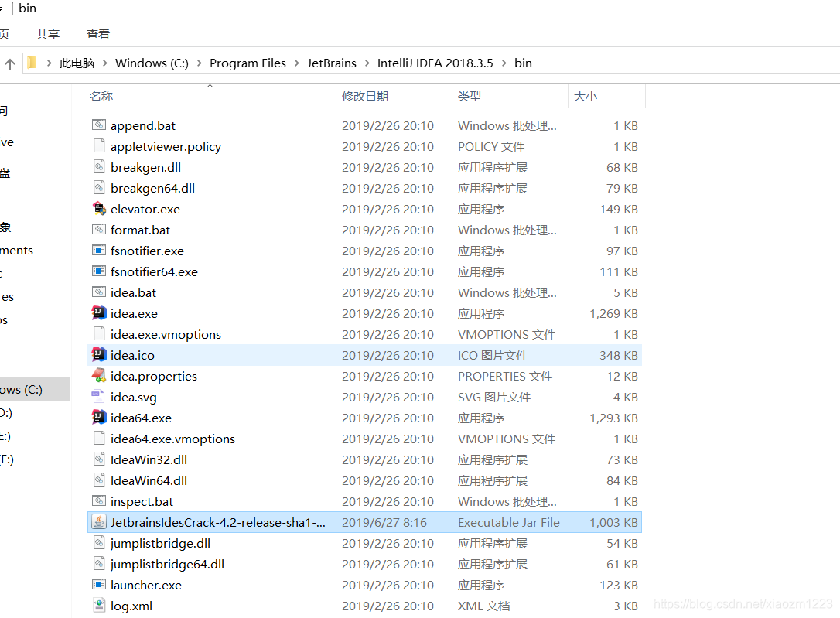Click the jumplistbridge.dll file icon
This screenshot has height=618, width=840.
(x=98, y=543)
